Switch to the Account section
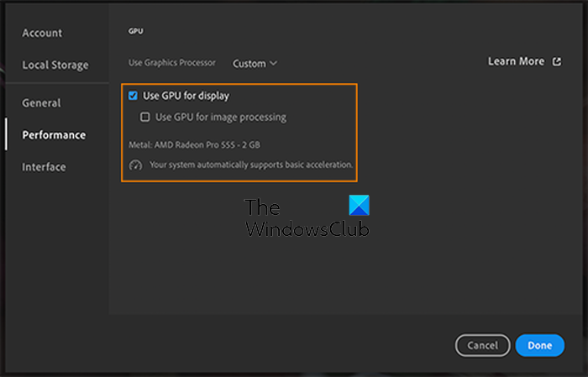The width and height of the screenshot is (588, 377). click(x=42, y=33)
